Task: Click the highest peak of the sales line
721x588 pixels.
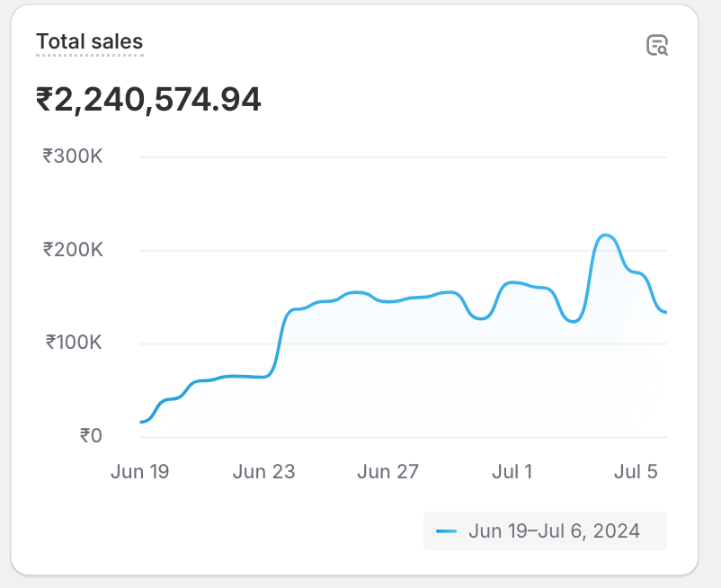Action: (606, 236)
